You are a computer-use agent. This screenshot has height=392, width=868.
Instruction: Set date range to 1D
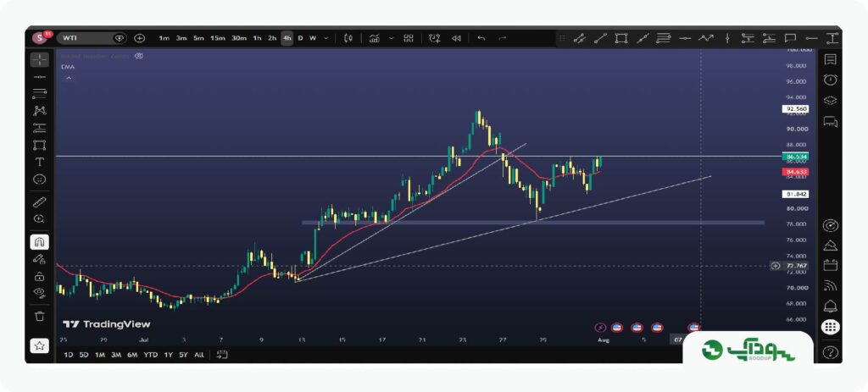(x=68, y=355)
